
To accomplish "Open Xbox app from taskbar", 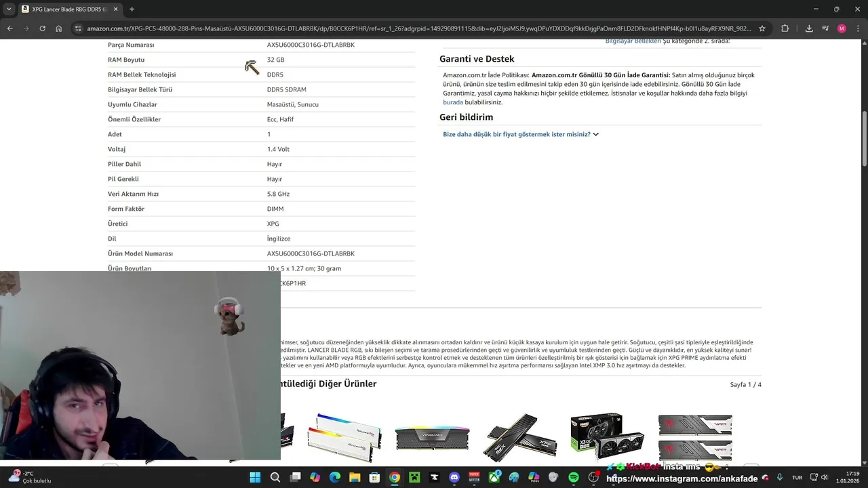I will click(x=494, y=477).
